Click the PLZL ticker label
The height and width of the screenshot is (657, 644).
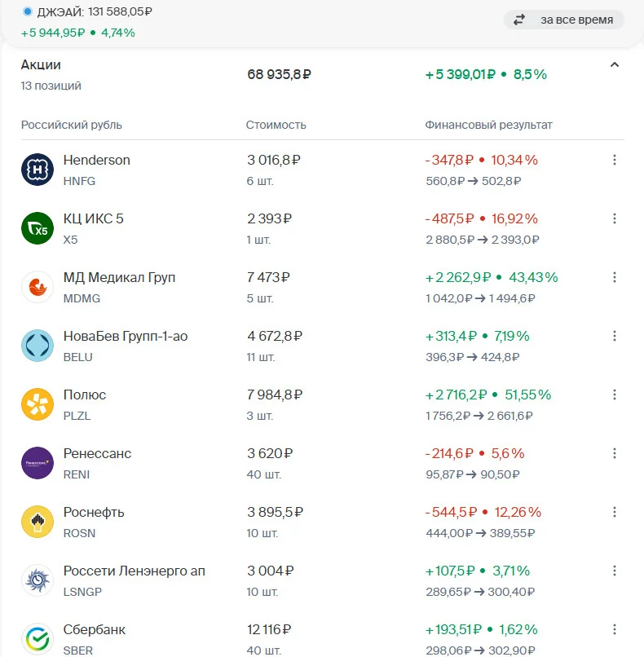click(77, 416)
